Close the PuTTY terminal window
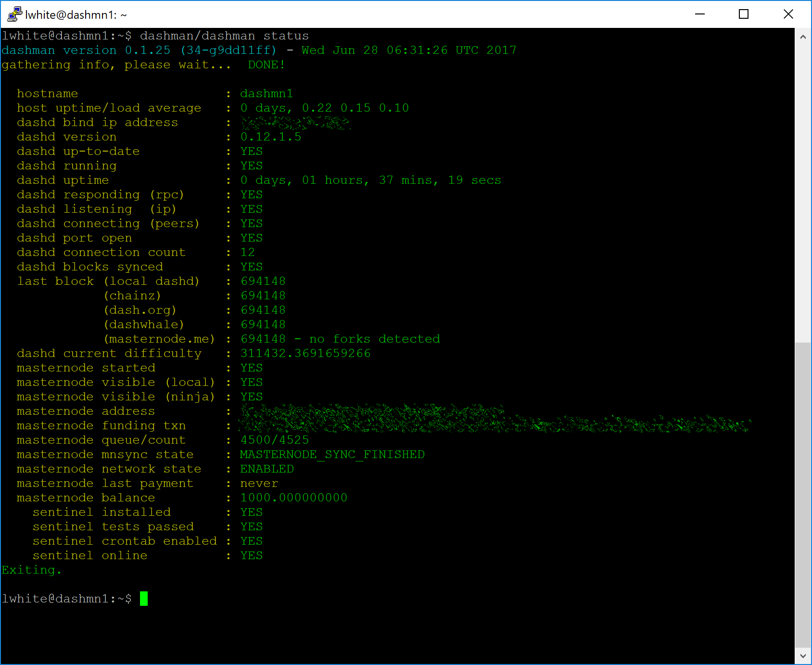Screen dimensions: 812x665 788,14
